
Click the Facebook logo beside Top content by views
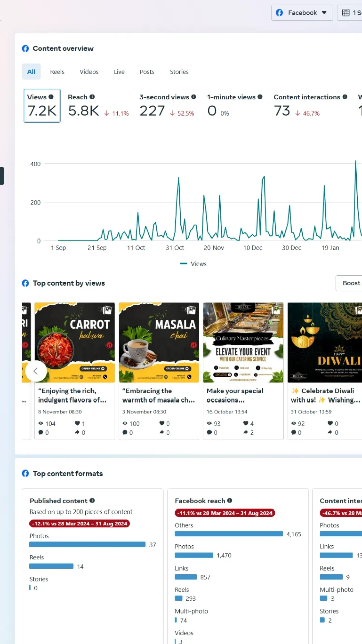point(25,283)
